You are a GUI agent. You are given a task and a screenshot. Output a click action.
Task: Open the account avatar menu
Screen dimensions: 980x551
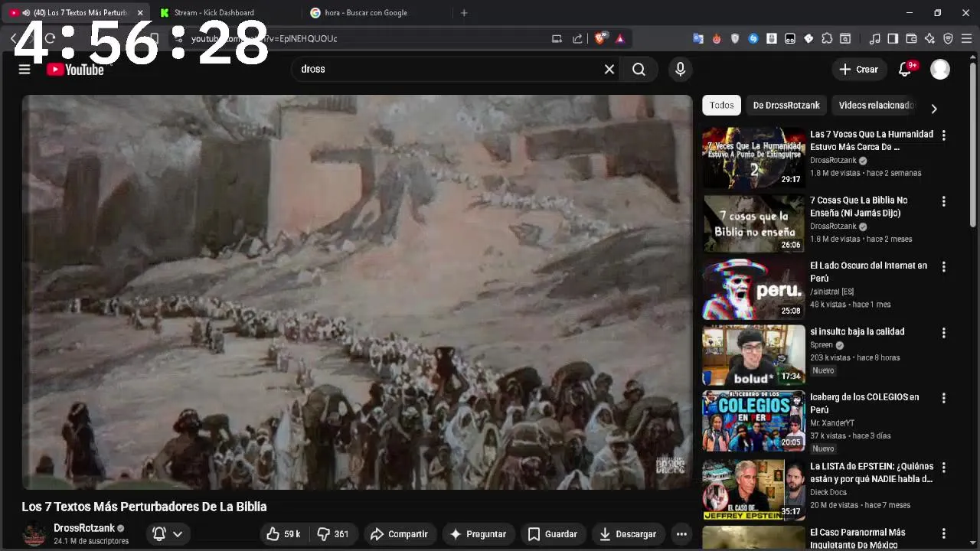(x=940, y=70)
